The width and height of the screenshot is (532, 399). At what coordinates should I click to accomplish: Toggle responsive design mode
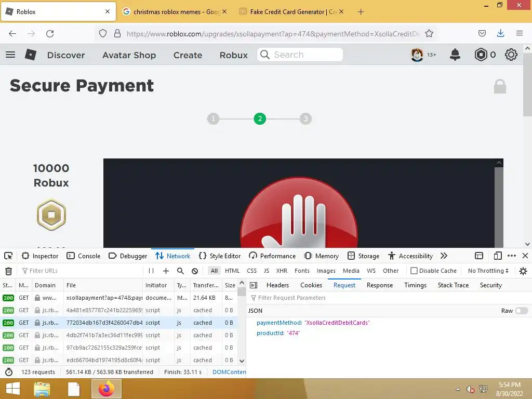pyautogui.click(x=497, y=256)
